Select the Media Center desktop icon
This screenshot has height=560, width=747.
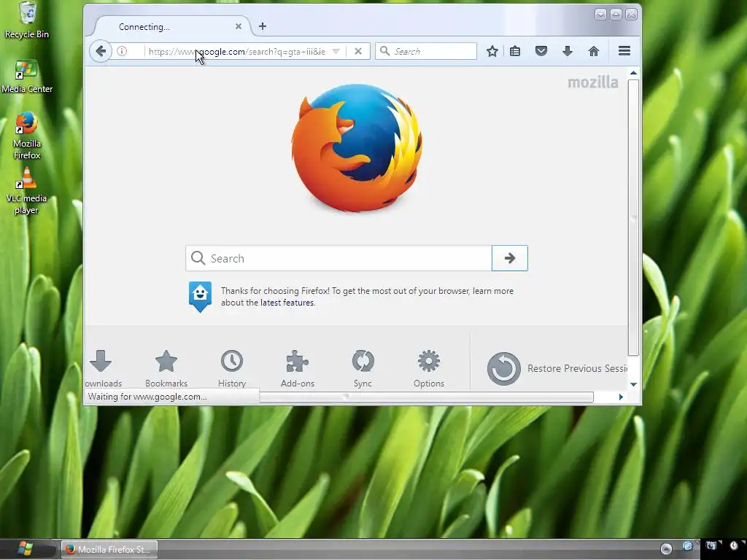click(27, 76)
